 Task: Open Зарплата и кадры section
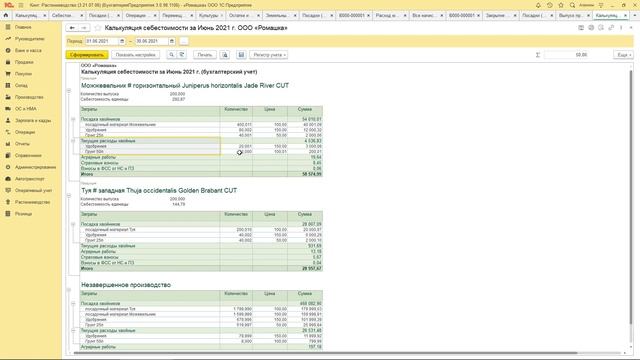[x=33, y=120]
